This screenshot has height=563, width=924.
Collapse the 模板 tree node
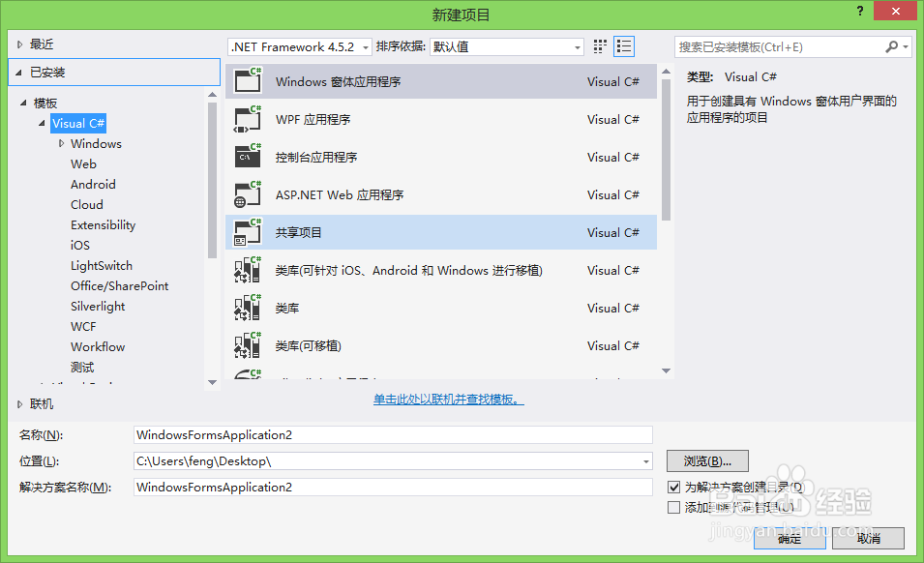point(23,103)
